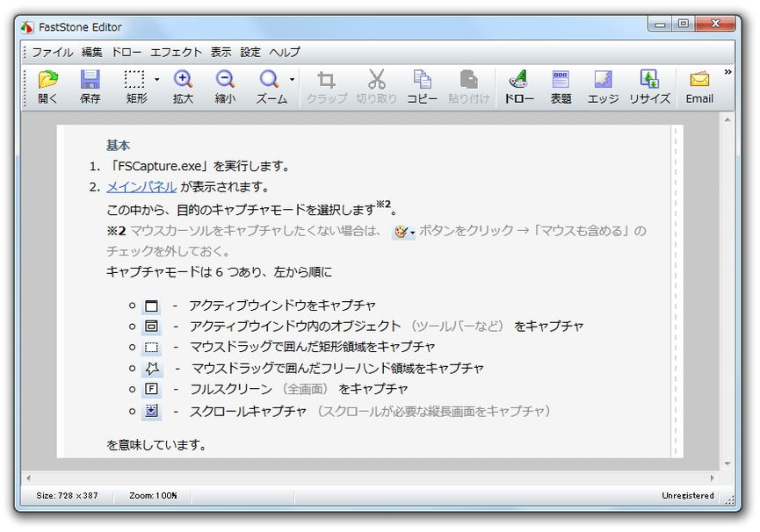Open the 表示 menu
The width and height of the screenshot is (760, 532).
click(221, 53)
